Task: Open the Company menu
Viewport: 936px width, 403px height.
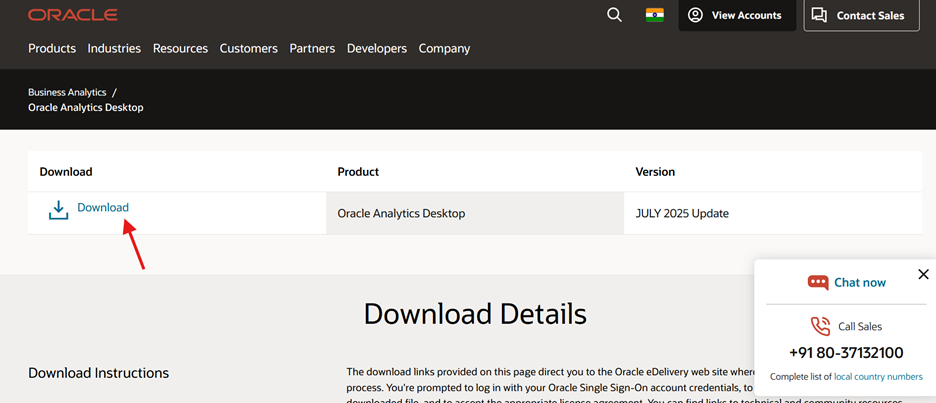Action: tap(444, 48)
